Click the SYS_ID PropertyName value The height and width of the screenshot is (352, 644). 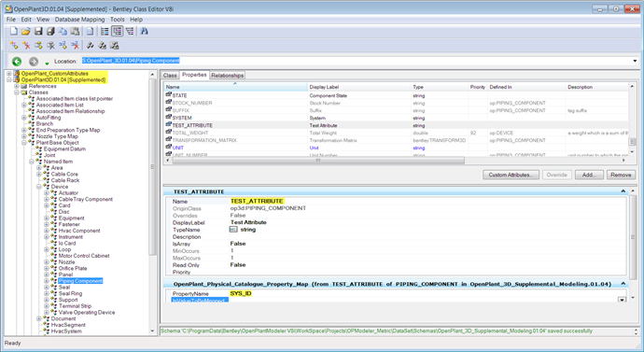[x=241, y=294]
